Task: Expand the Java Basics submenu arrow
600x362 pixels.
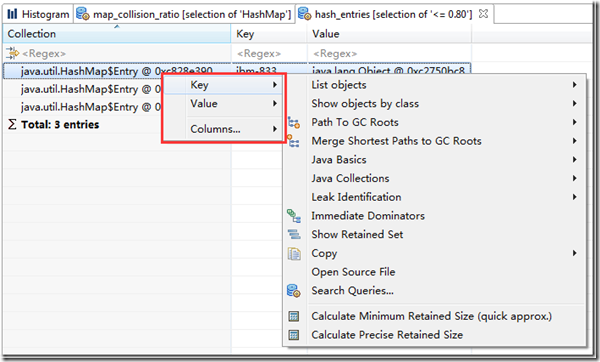Action: [x=574, y=160]
